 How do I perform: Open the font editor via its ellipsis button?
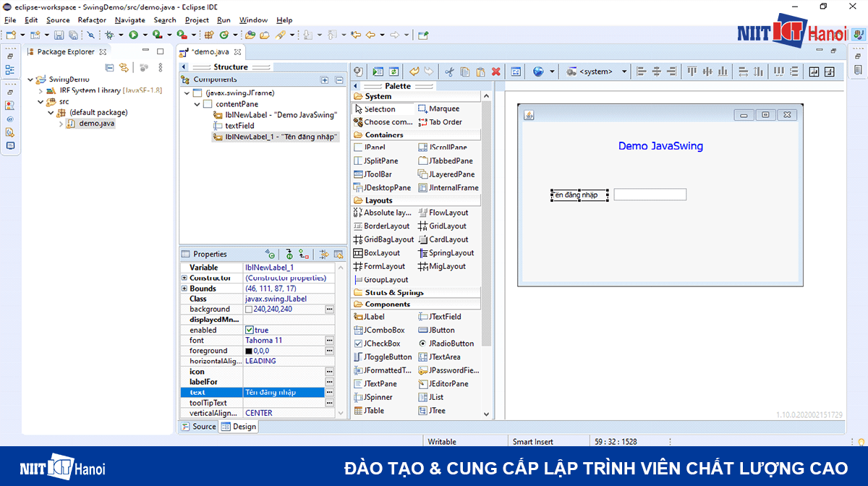click(x=328, y=340)
